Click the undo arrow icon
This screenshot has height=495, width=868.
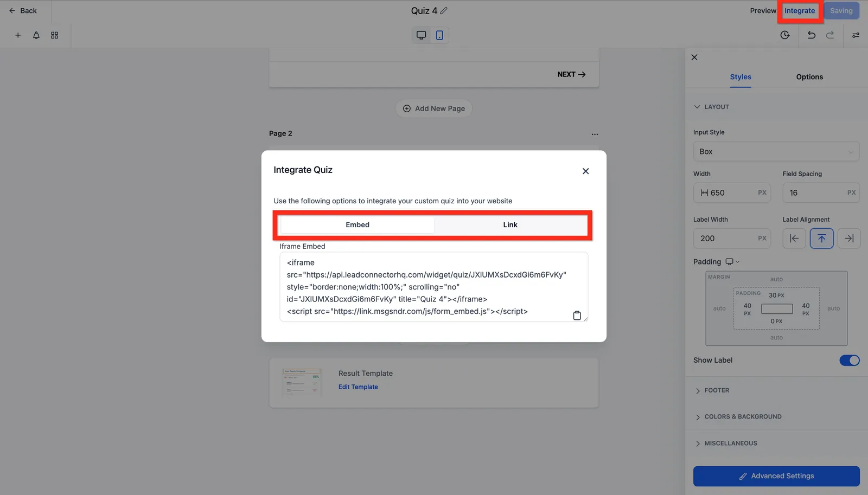point(811,35)
